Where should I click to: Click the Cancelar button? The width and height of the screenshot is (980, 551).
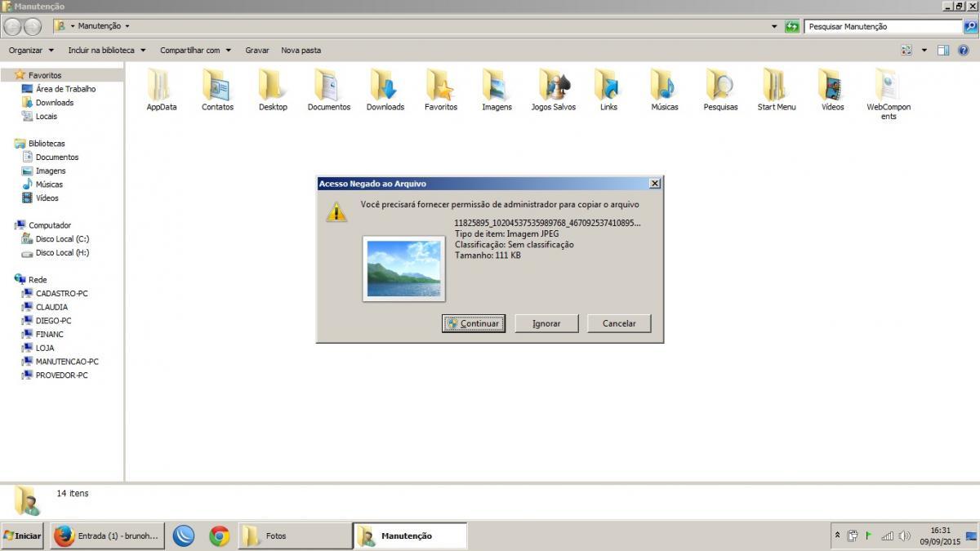619,323
